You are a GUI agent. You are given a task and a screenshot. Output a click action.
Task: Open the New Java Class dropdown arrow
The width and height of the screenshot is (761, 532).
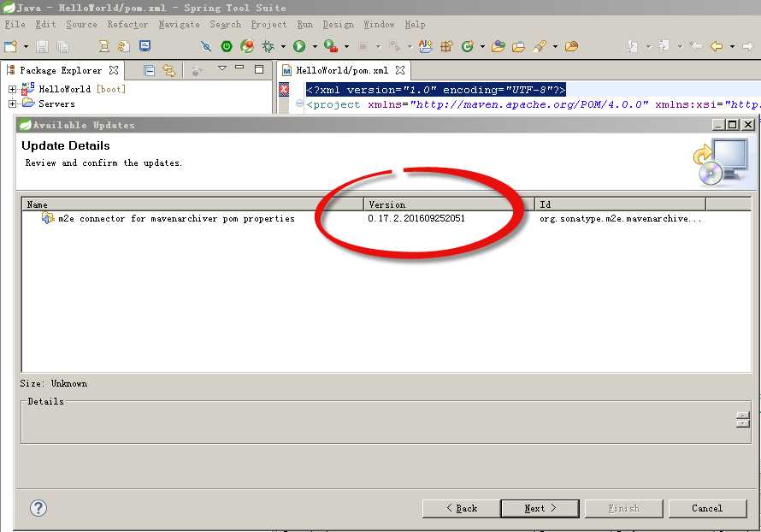pyautogui.click(x=482, y=46)
